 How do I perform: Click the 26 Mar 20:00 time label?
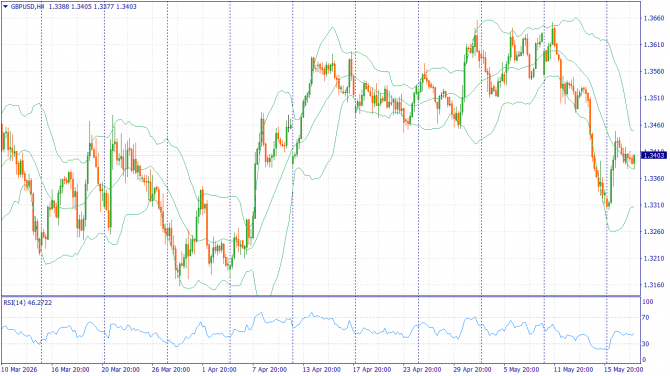(171, 369)
